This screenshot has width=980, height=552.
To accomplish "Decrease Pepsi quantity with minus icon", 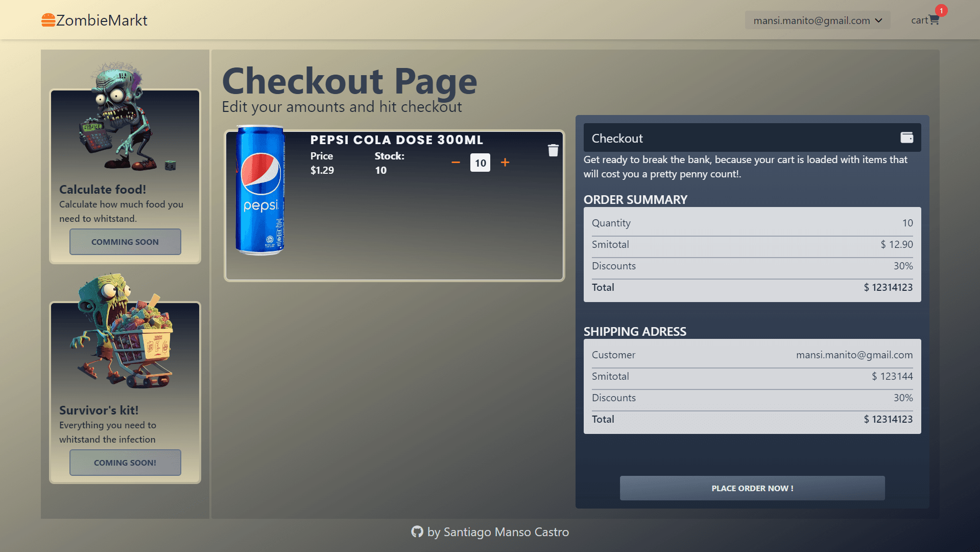I will click(456, 163).
